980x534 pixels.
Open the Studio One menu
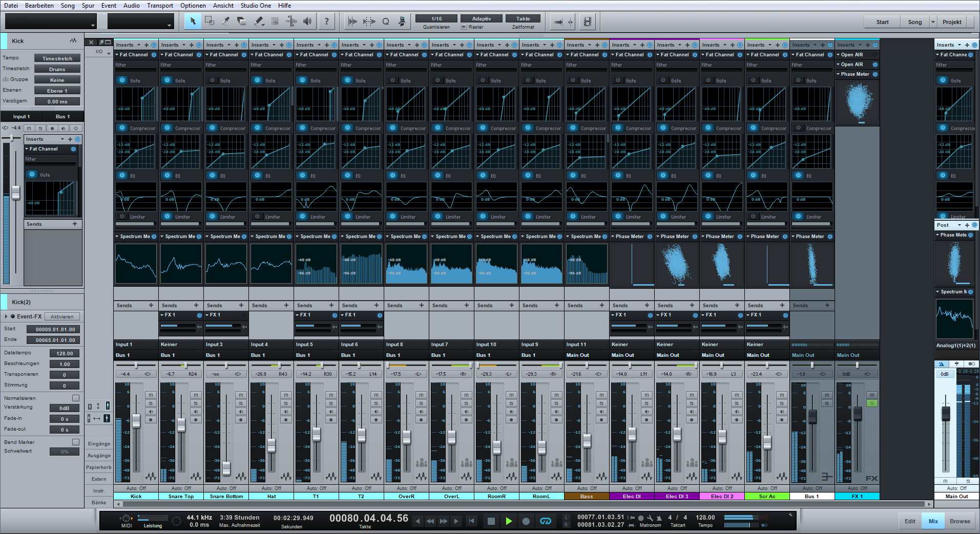point(256,5)
